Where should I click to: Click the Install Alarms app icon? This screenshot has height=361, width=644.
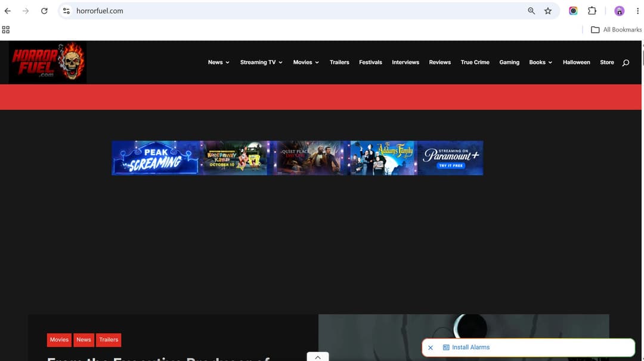(445, 347)
